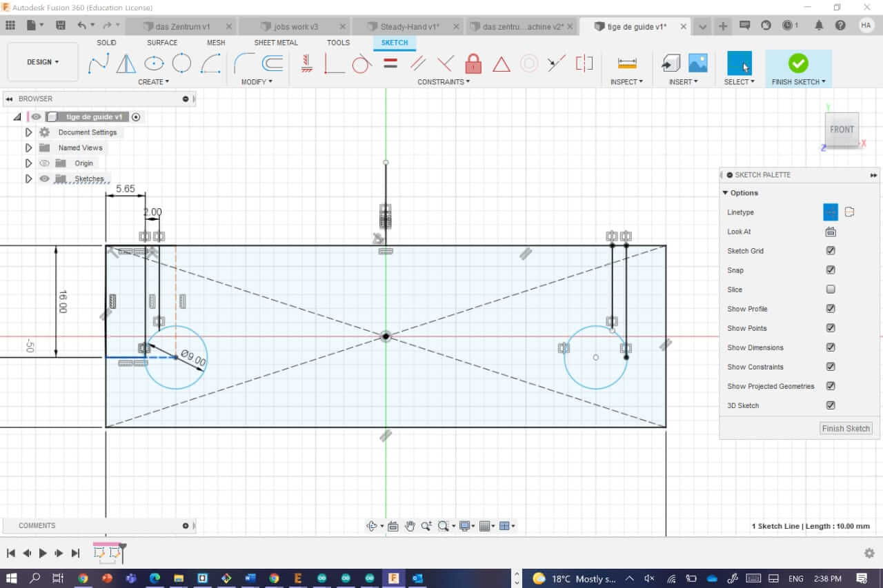This screenshot has height=588, width=883.
Task: Open the Steady-Hand v1 document tab
Action: (410, 27)
